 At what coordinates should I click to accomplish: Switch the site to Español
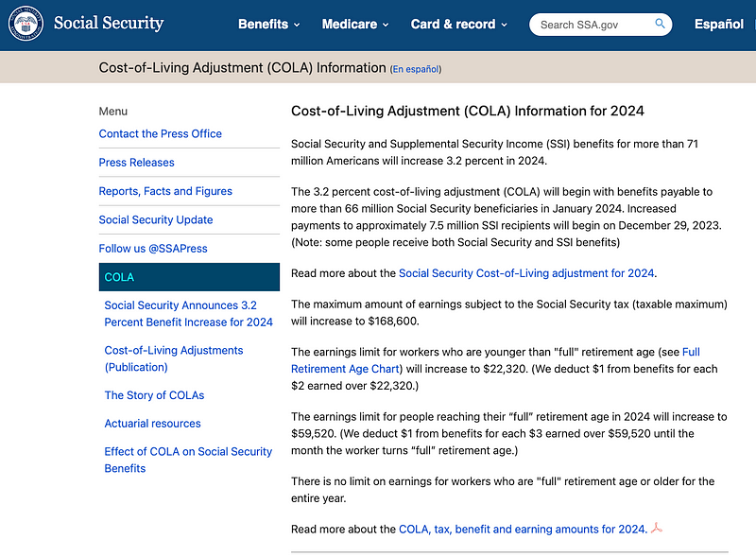click(719, 25)
